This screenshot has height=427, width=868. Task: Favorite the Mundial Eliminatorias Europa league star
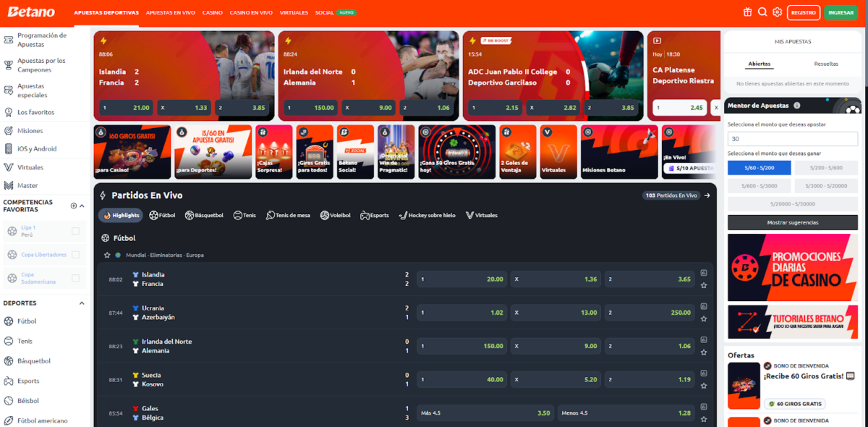(x=107, y=255)
